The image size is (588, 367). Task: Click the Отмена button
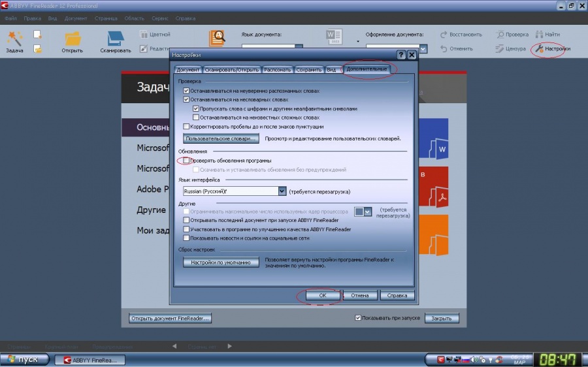(x=359, y=295)
